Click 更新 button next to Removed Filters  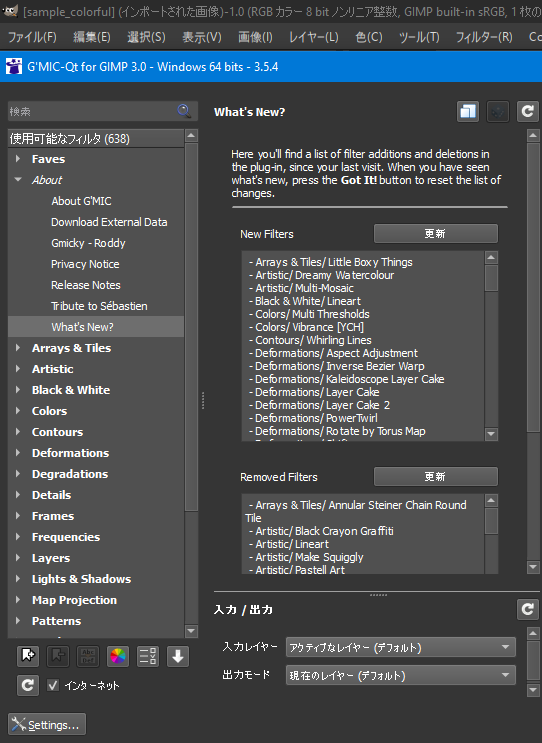(x=435, y=477)
